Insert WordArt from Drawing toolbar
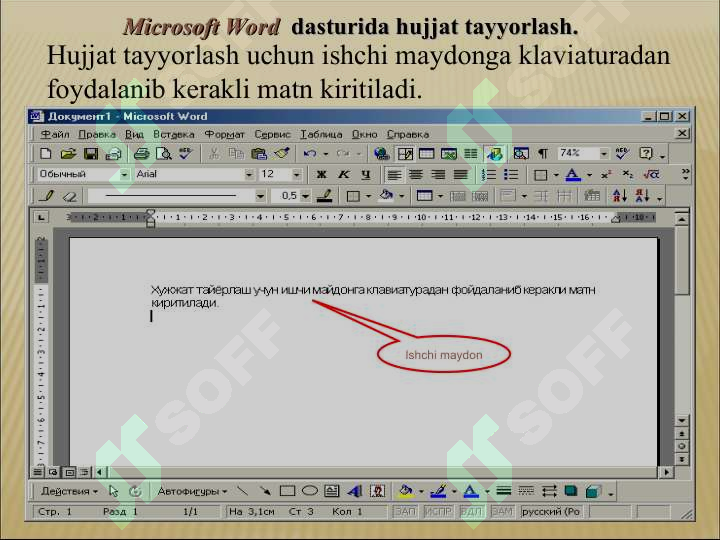 [x=354, y=491]
